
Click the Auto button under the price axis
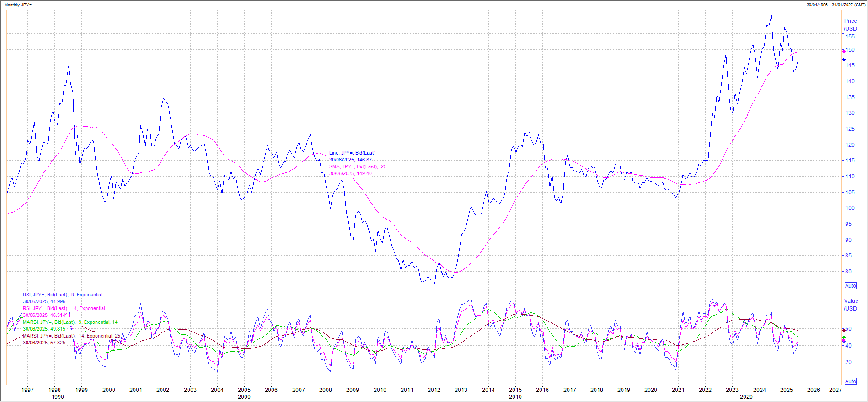click(851, 286)
